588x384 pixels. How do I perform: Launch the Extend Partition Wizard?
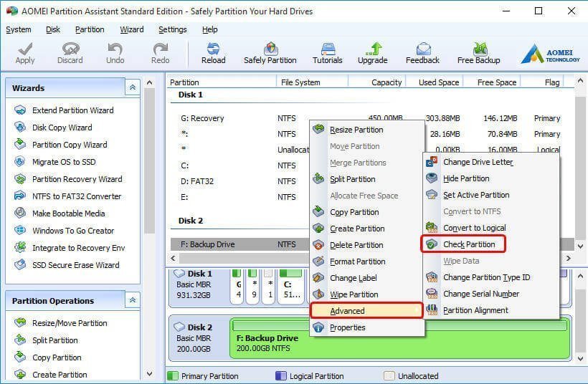(x=64, y=110)
